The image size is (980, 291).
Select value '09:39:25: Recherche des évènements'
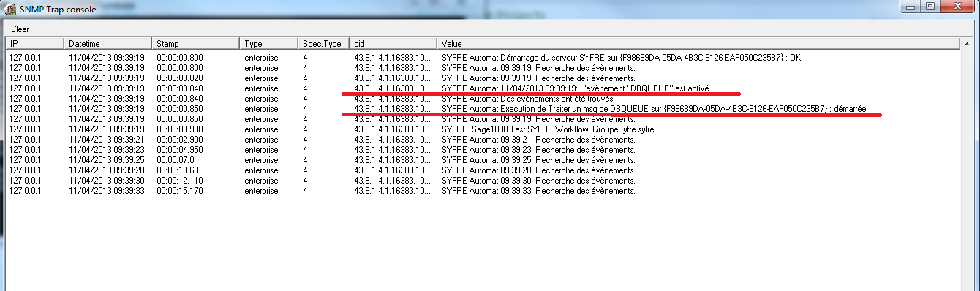(x=539, y=159)
